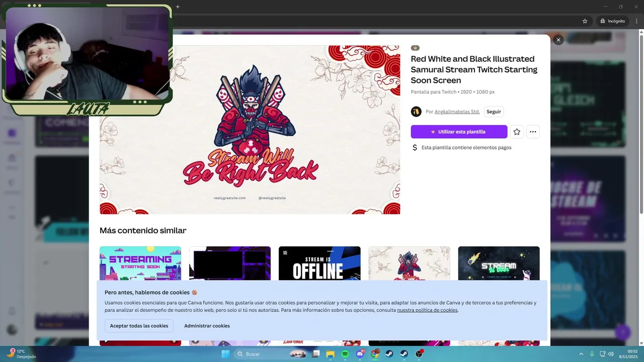This screenshot has height=362, width=644.
Task: Open network settings tray icon
Action: 602,354
